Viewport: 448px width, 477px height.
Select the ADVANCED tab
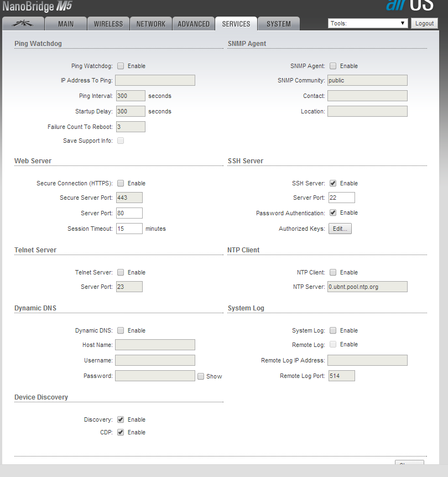[x=194, y=24]
